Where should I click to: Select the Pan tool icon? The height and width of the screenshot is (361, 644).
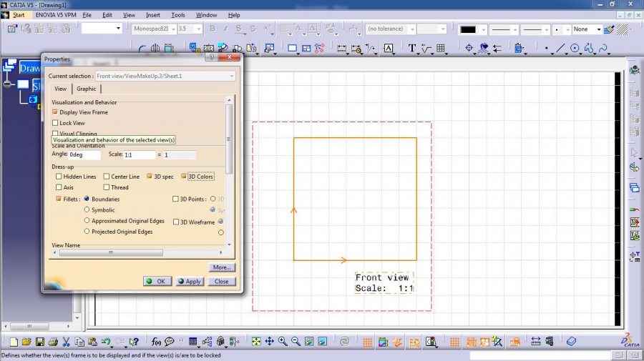pyautogui.click(x=270, y=341)
